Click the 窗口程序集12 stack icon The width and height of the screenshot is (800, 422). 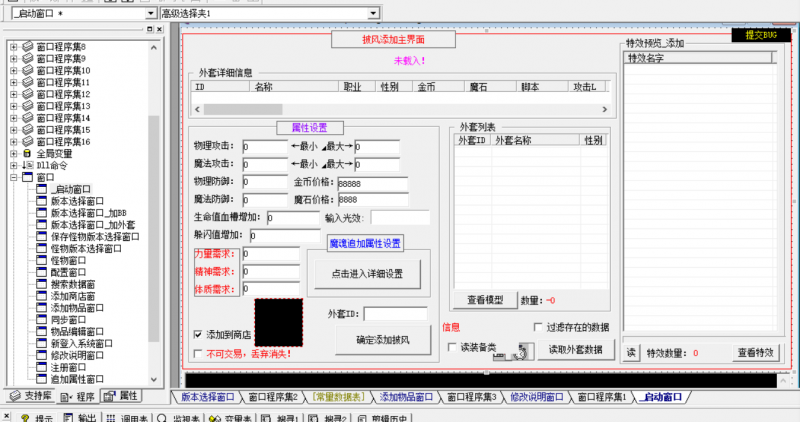(x=28, y=94)
